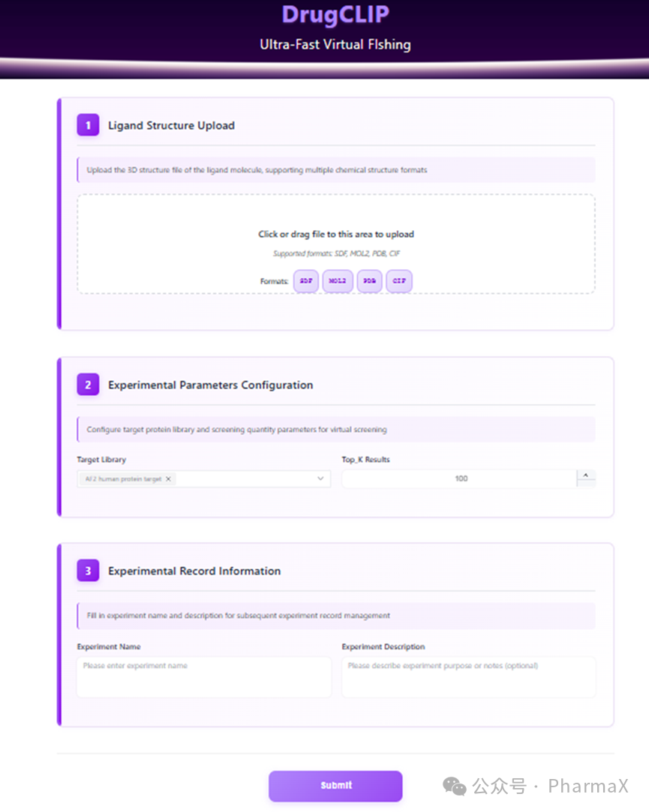Viewport: 649px width, 812px height.
Task: Click the Top_K Results number field
Action: point(459,478)
